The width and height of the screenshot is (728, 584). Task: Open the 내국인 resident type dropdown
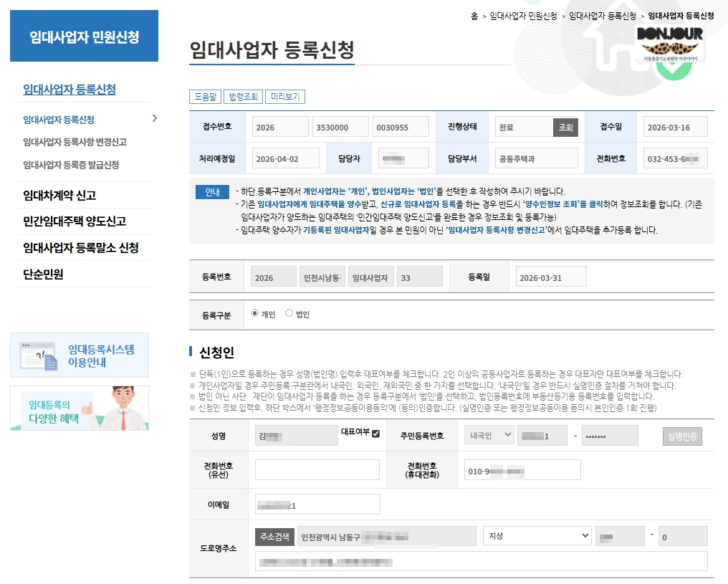[489, 436]
